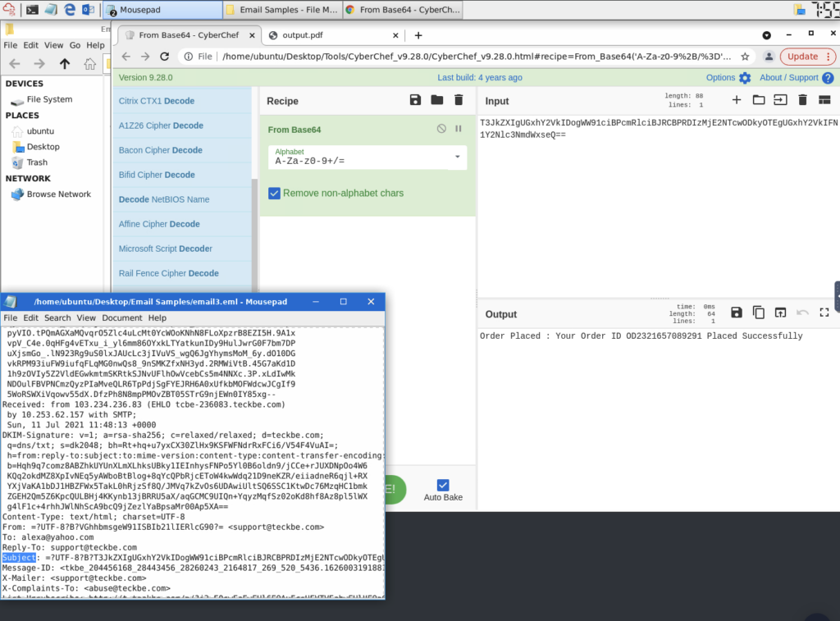The image size is (840, 621).
Task: Clear input and output trash icon
Action: pyautogui.click(x=802, y=100)
